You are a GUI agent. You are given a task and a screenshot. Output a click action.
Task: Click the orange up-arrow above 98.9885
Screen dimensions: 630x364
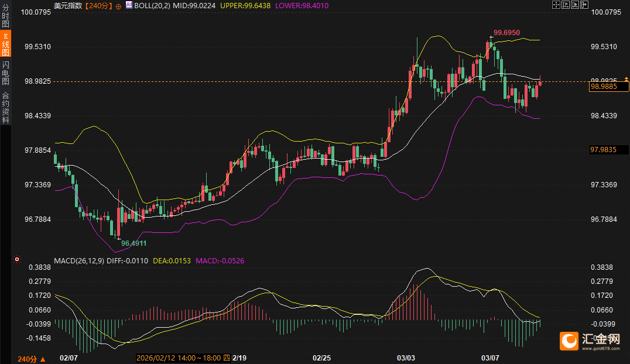pos(626,78)
